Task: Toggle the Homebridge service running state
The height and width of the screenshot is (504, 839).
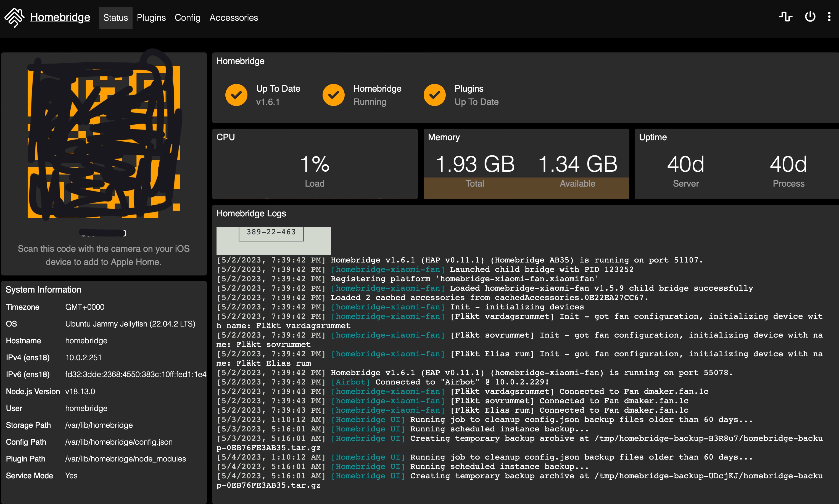Action: [x=810, y=17]
